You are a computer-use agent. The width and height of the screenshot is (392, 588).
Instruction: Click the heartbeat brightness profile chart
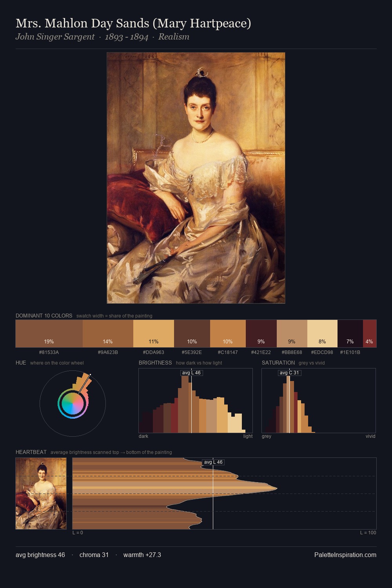tap(224, 494)
